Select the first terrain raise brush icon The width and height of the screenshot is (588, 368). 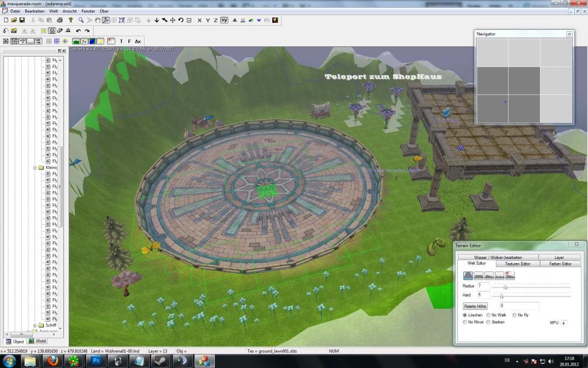469,275
